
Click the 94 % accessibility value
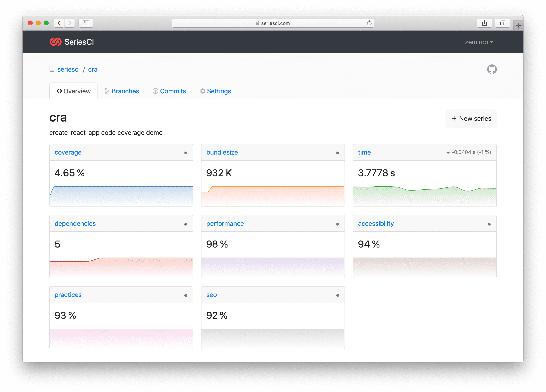(x=368, y=244)
